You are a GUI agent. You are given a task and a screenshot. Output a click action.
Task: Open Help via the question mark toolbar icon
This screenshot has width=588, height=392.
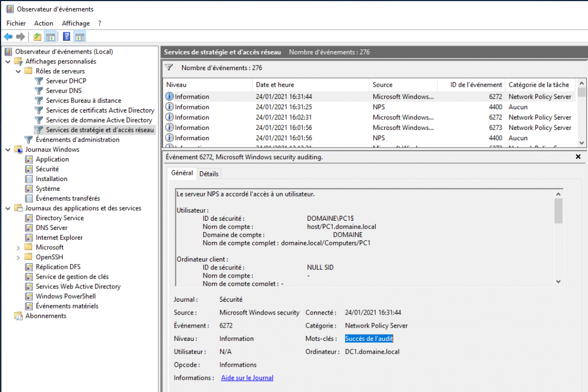pos(67,36)
